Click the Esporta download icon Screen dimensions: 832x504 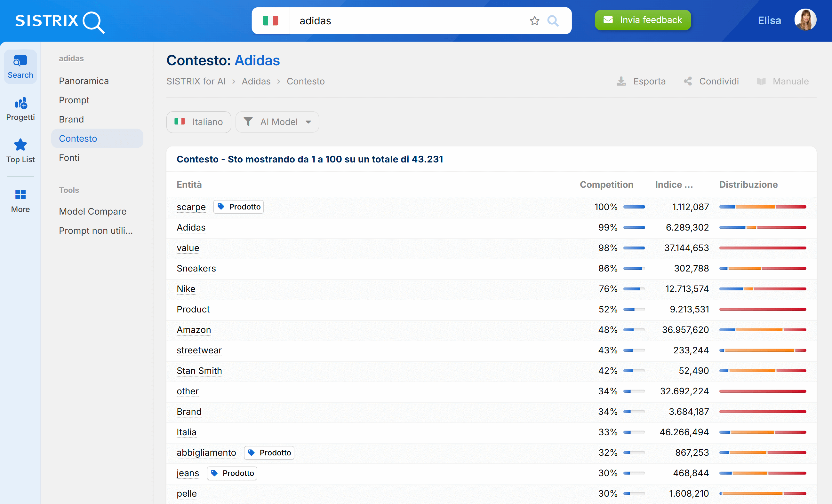621,81
